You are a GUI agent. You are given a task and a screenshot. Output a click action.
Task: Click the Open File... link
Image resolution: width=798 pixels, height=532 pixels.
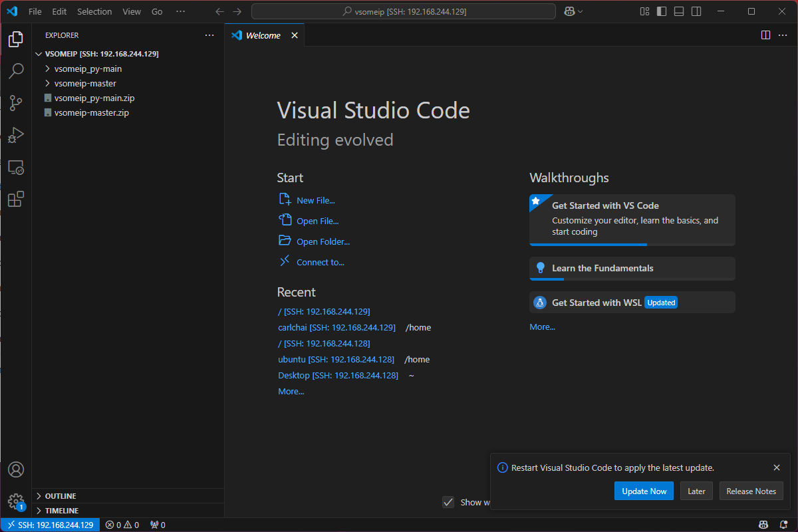click(x=317, y=221)
